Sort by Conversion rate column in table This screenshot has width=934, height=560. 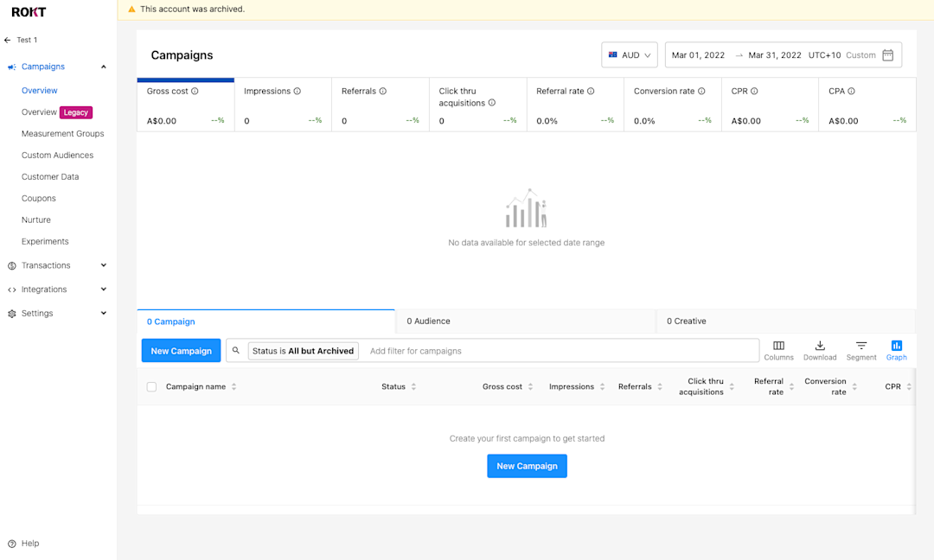854,387
